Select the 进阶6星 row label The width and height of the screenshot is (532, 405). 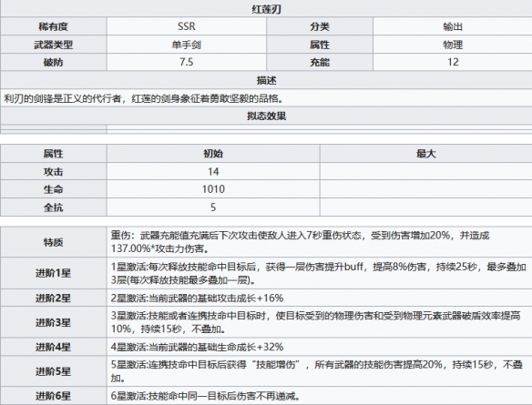pos(53,396)
